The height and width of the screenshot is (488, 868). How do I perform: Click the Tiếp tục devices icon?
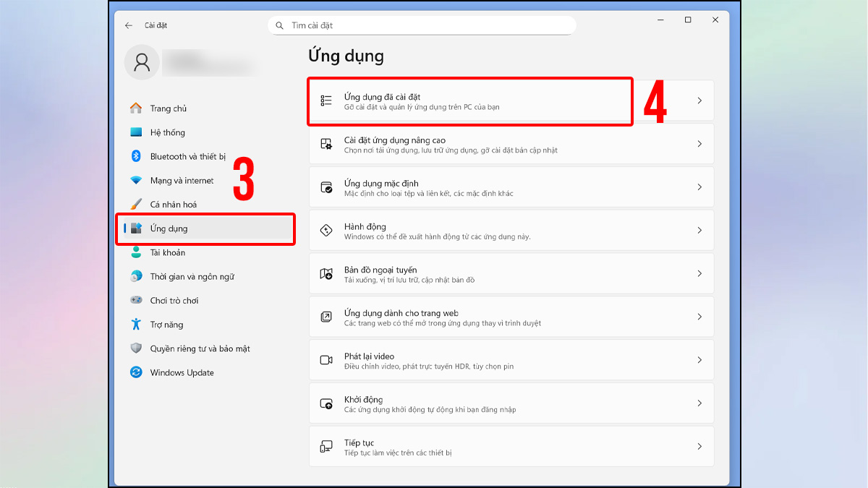(x=326, y=447)
